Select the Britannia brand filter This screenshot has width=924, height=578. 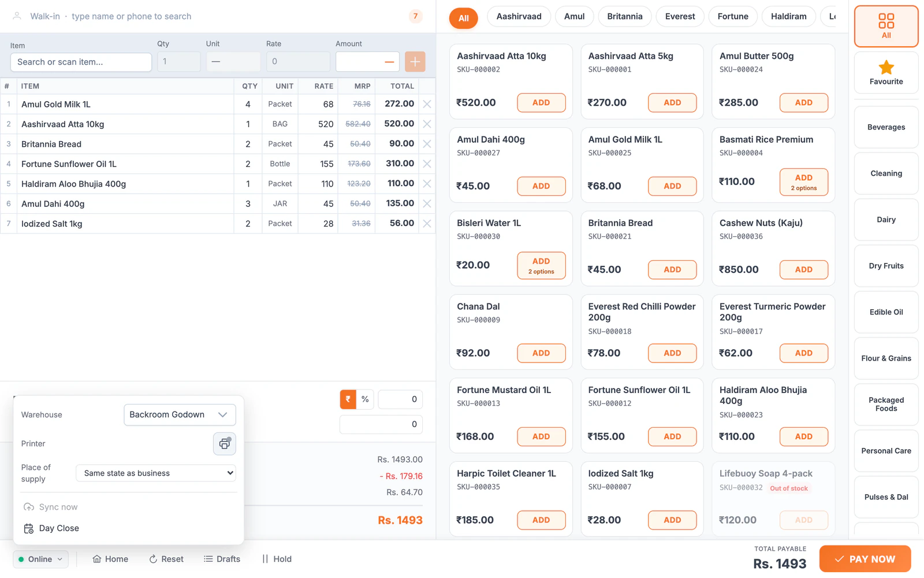pyautogui.click(x=624, y=17)
